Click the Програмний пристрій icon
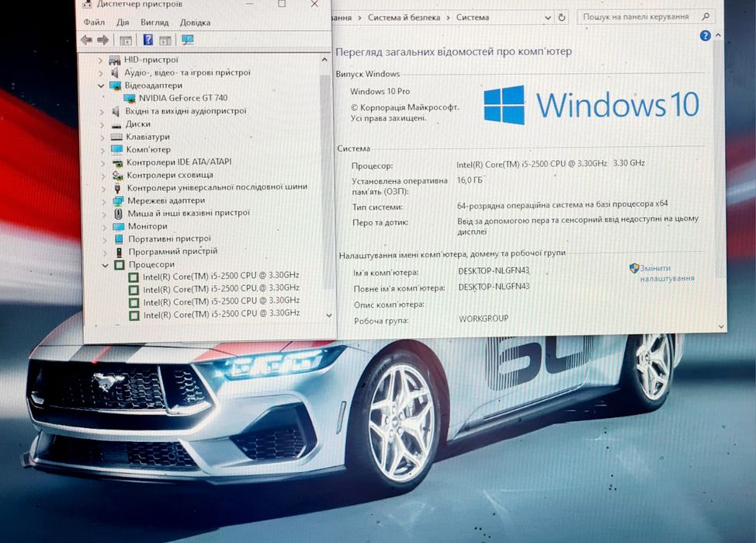The height and width of the screenshot is (543, 756). click(x=119, y=252)
